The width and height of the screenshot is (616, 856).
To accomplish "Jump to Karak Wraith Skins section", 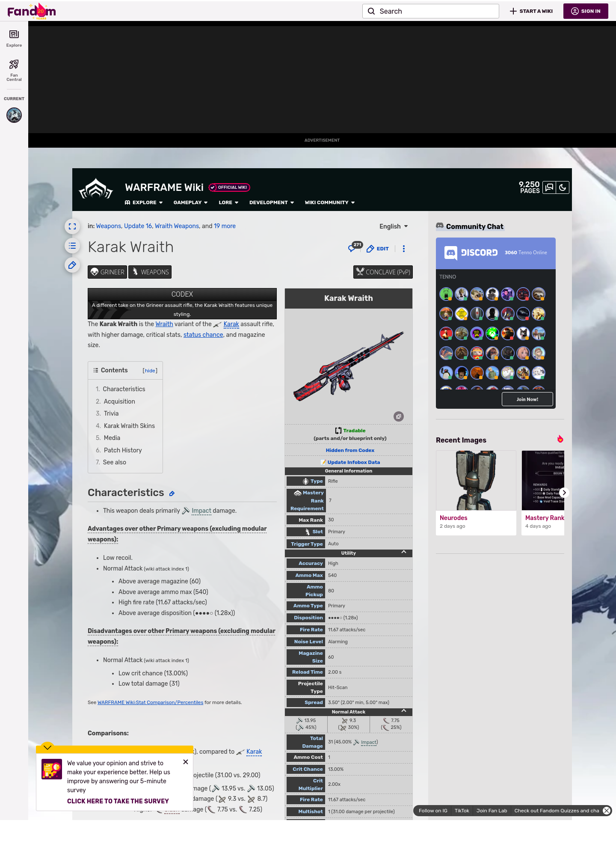I will (x=129, y=426).
